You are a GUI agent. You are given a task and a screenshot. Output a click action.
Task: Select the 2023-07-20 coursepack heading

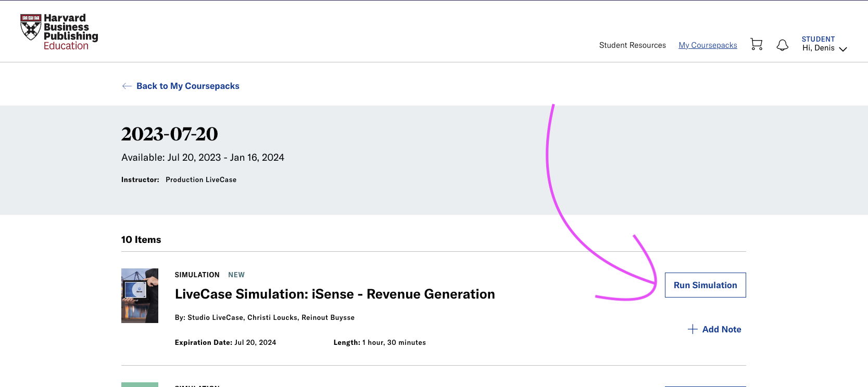point(169,134)
